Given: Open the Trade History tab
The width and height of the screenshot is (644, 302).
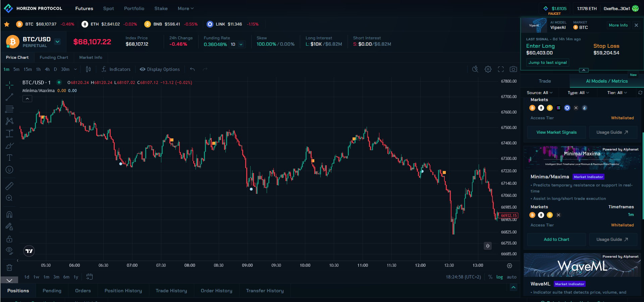Looking at the screenshot, I should pyautogui.click(x=171, y=291).
